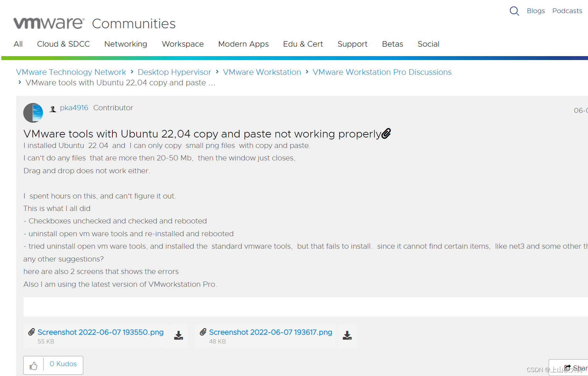The width and height of the screenshot is (588, 376).
Task: Go to VMware Workstation breadcrumb
Action: [x=262, y=72]
